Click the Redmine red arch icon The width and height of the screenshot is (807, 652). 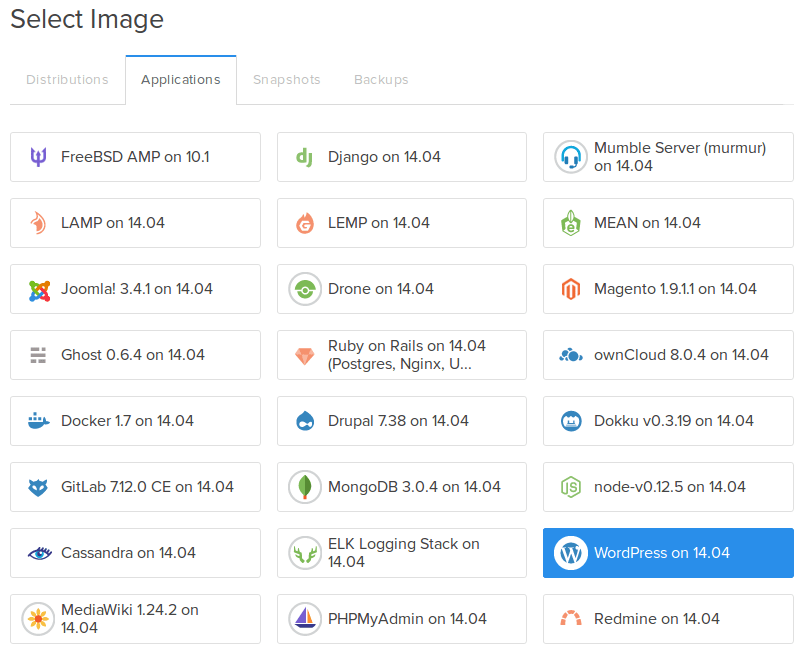pyautogui.click(x=571, y=618)
